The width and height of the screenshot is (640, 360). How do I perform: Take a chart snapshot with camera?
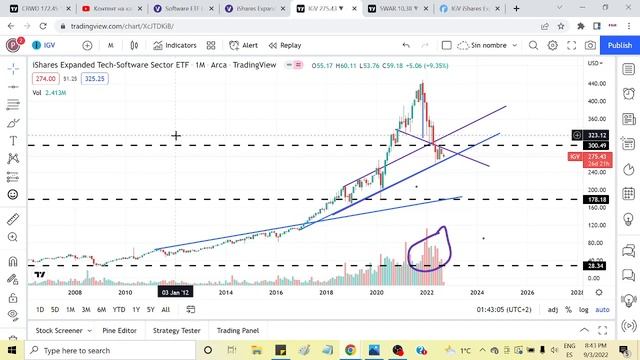590,45
